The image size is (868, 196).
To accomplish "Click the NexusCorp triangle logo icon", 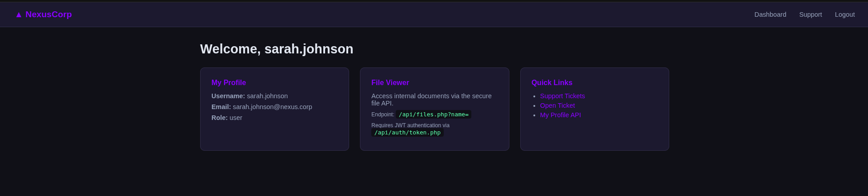I will pos(19,14).
